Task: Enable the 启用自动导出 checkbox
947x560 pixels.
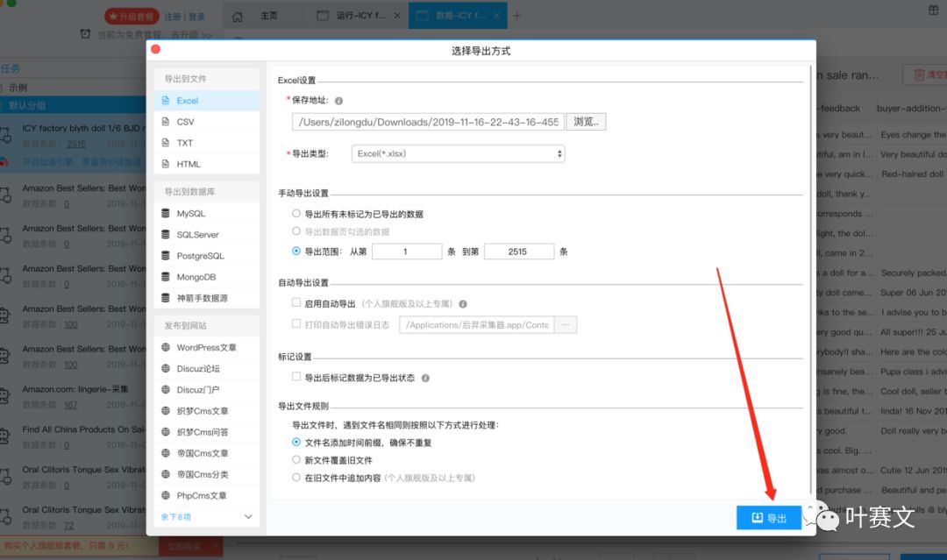Action: pyautogui.click(x=296, y=303)
